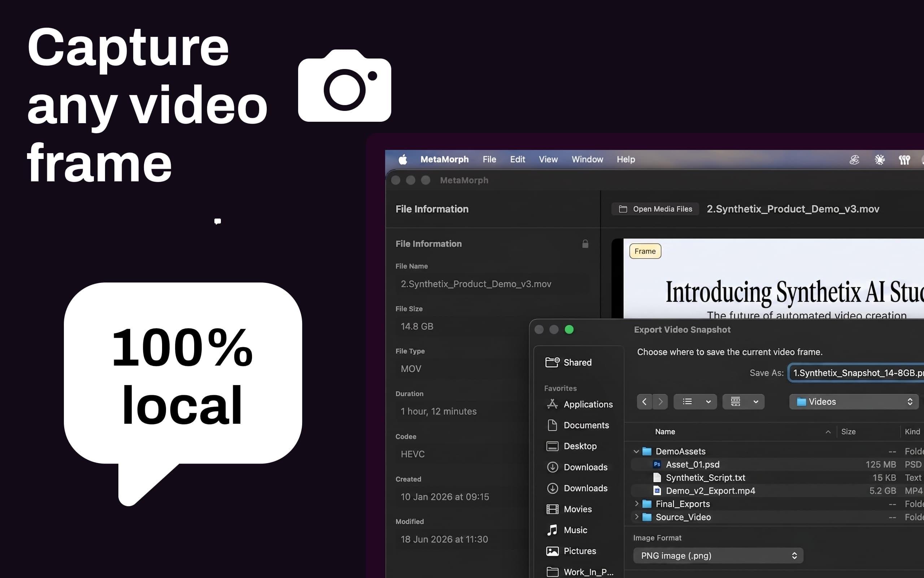The height and width of the screenshot is (578, 924).
Task: Click the lock icon in File Information
Action: (585, 244)
